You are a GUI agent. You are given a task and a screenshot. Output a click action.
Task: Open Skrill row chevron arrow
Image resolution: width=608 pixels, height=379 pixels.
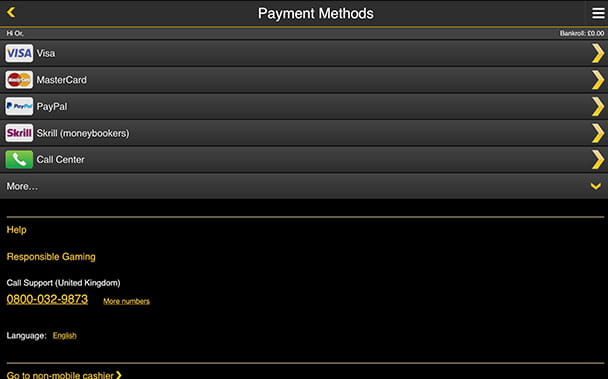pos(598,133)
